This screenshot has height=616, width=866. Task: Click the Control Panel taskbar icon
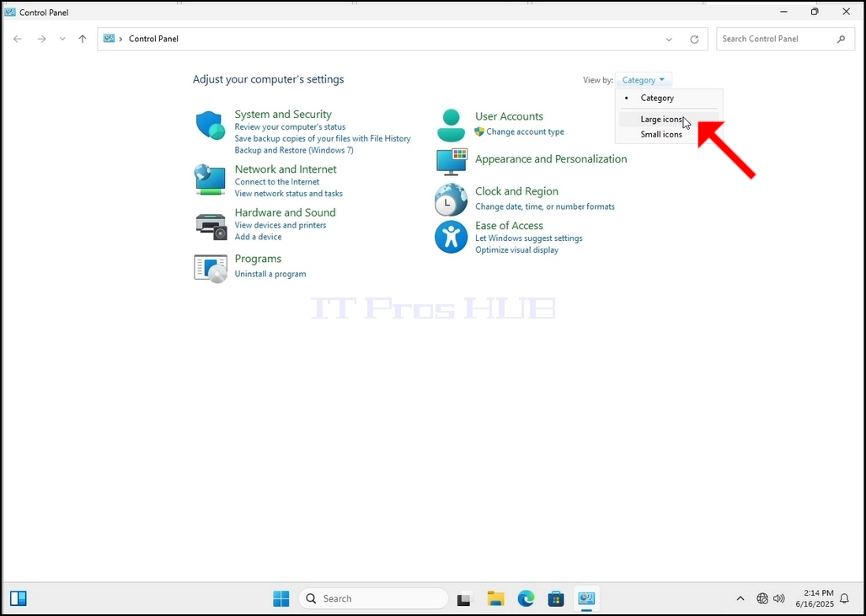click(586, 598)
